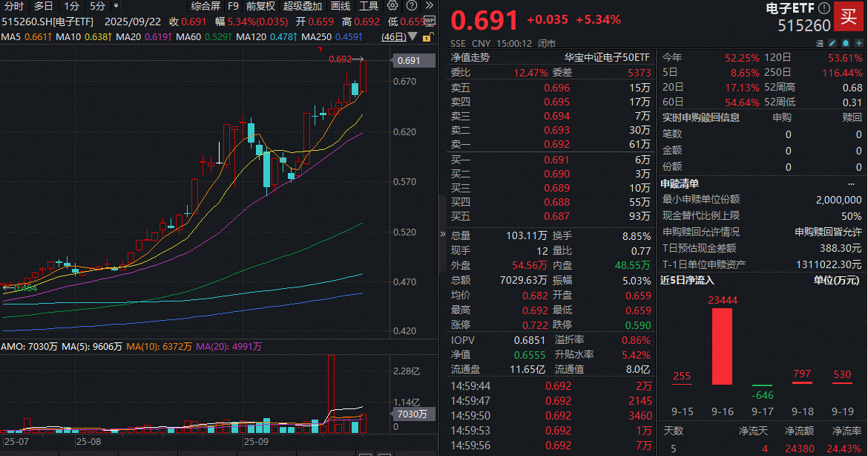Click the help question mark icon
The image size is (868, 456).
[412, 6]
